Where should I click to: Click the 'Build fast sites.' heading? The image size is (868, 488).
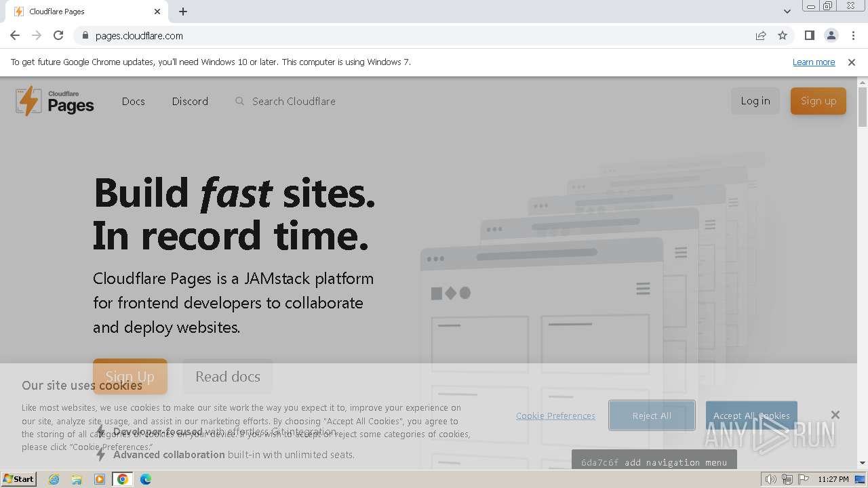[x=234, y=192]
